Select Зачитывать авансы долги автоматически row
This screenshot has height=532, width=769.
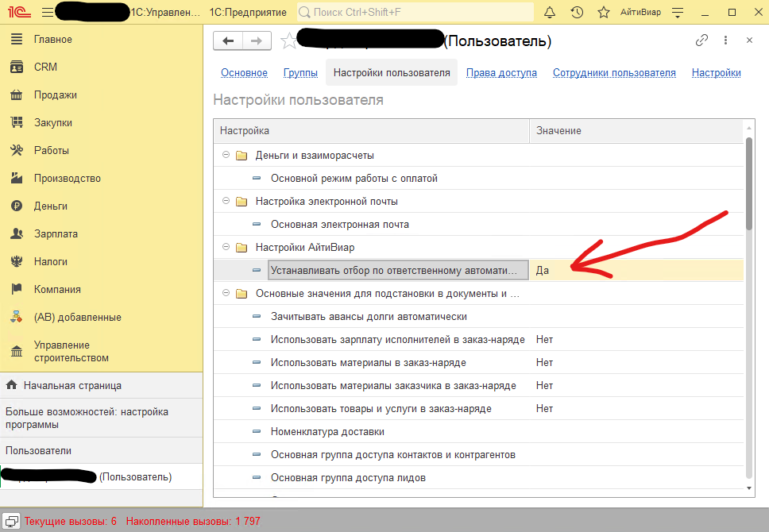point(479,317)
